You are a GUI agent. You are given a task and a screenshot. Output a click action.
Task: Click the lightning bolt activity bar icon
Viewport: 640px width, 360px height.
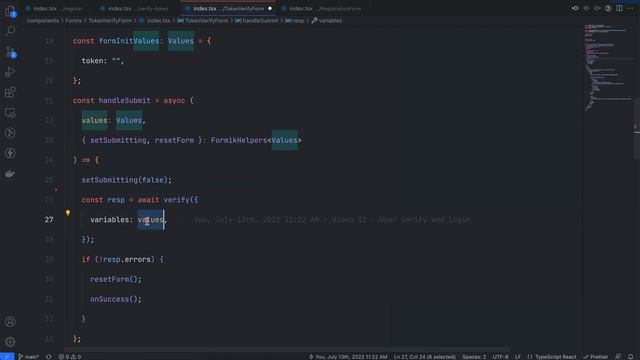10,153
